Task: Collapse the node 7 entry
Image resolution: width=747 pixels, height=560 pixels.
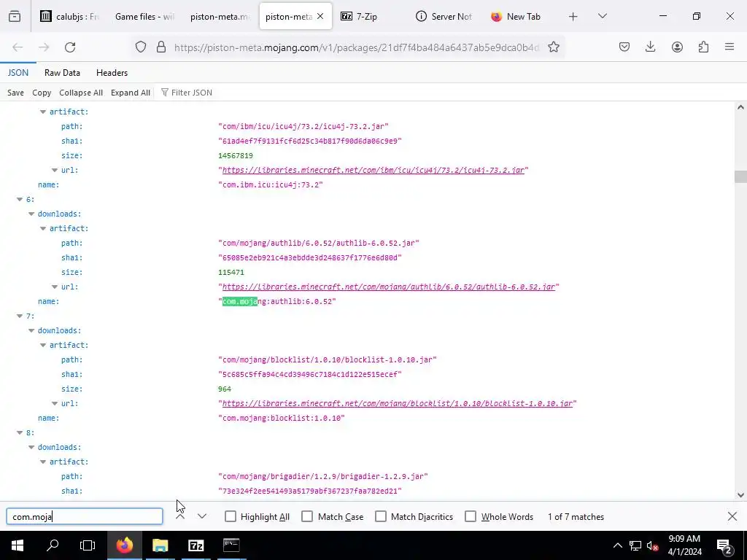Action: point(20,316)
